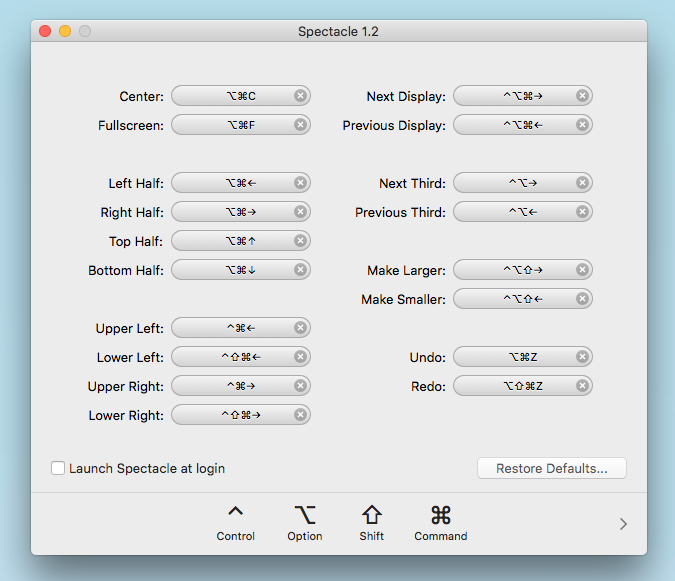Clear the Make Larger shortcut with its x icon
Viewport: 675px width, 581px height.
pos(582,270)
